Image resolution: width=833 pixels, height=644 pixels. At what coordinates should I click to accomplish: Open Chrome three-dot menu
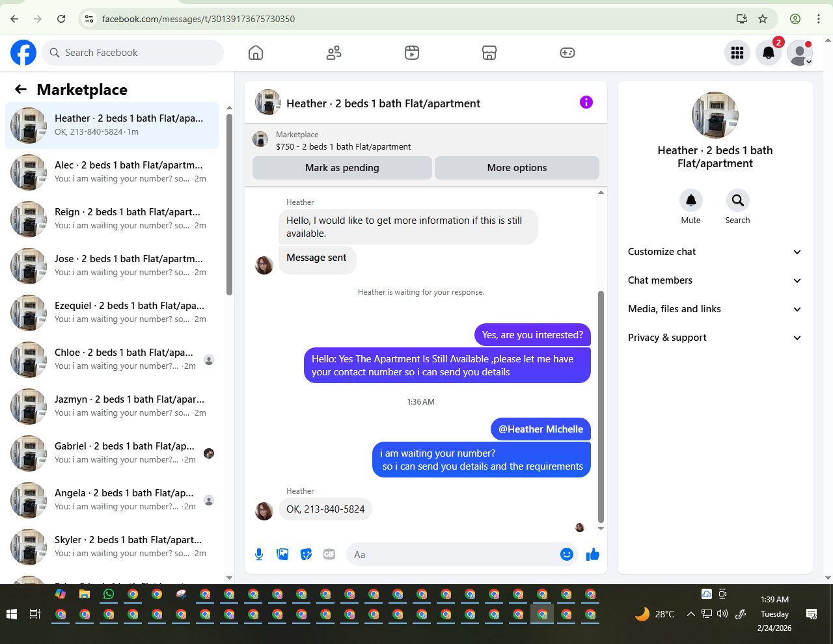(x=819, y=19)
